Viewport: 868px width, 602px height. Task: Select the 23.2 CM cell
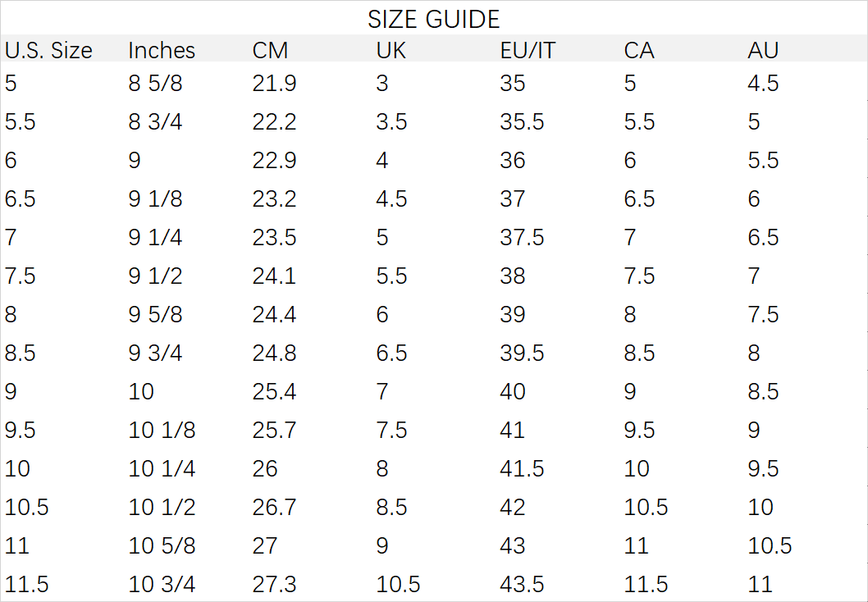pos(274,199)
